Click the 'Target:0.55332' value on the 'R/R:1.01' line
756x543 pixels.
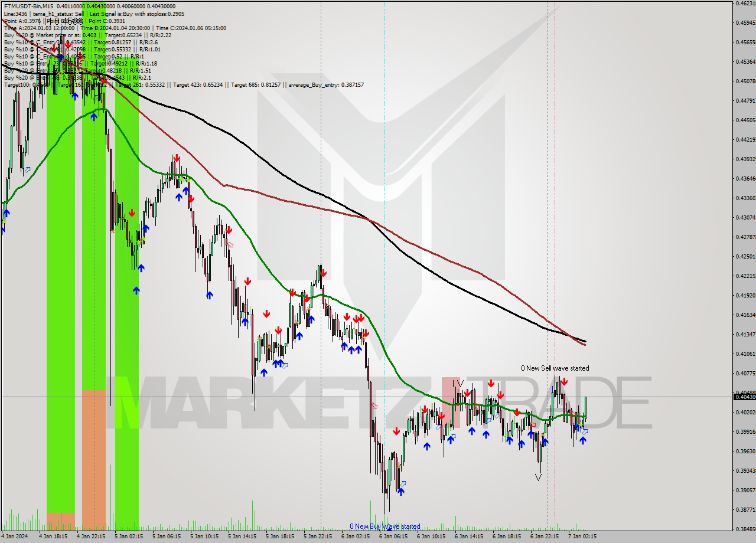112,49
